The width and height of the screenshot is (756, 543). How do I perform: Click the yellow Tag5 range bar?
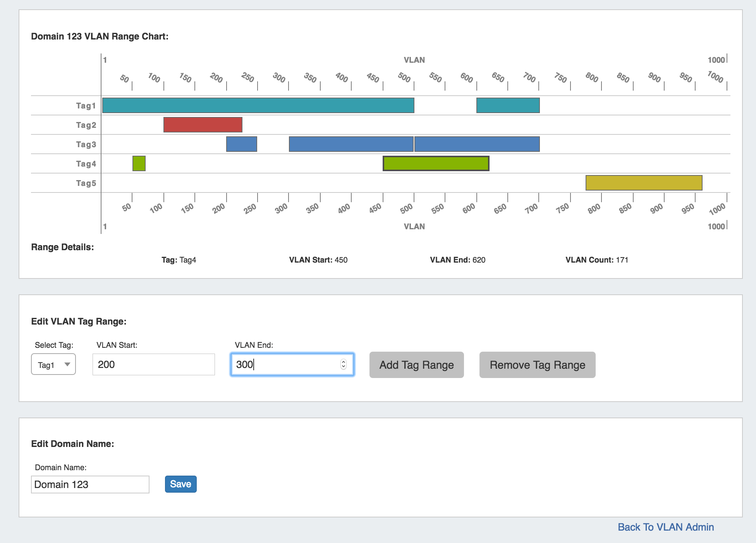[x=644, y=183]
